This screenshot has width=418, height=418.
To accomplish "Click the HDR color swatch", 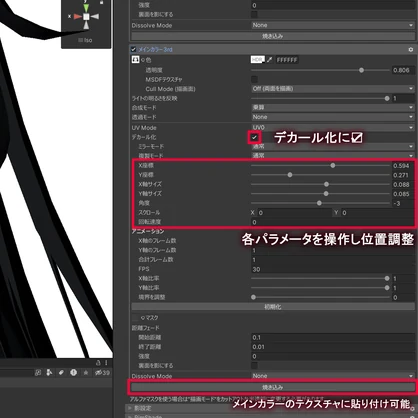I will click(258, 60).
